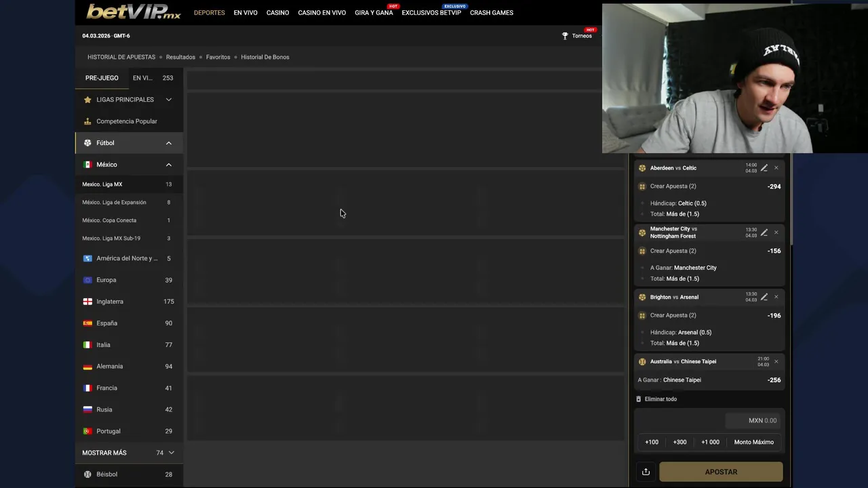Click the MXN stake amount field
868x488 pixels.
pyautogui.click(x=753, y=421)
